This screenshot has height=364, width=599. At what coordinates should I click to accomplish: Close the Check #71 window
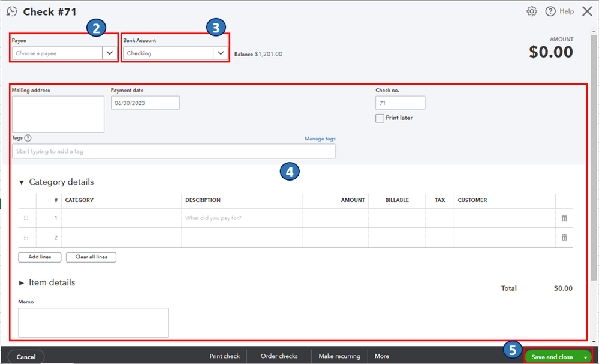pyautogui.click(x=587, y=11)
